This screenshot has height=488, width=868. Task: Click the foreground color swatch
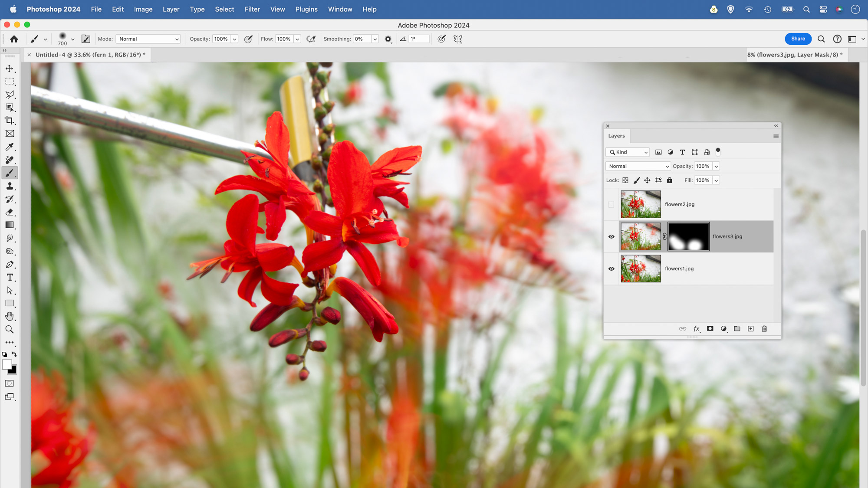pyautogui.click(x=7, y=365)
